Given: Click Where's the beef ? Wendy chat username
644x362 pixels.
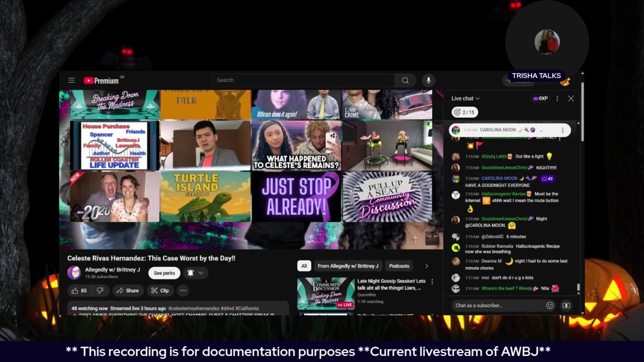Looking at the screenshot, I should 507,289.
